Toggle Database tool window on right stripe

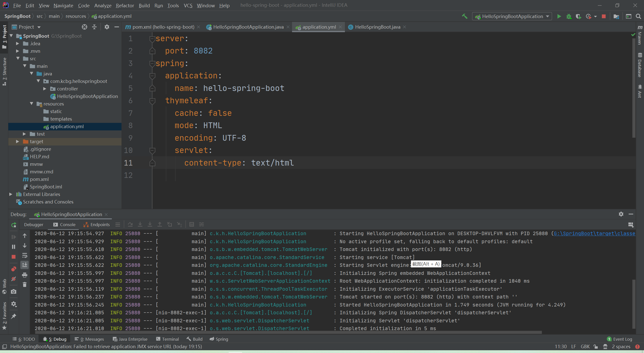point(640,65)
